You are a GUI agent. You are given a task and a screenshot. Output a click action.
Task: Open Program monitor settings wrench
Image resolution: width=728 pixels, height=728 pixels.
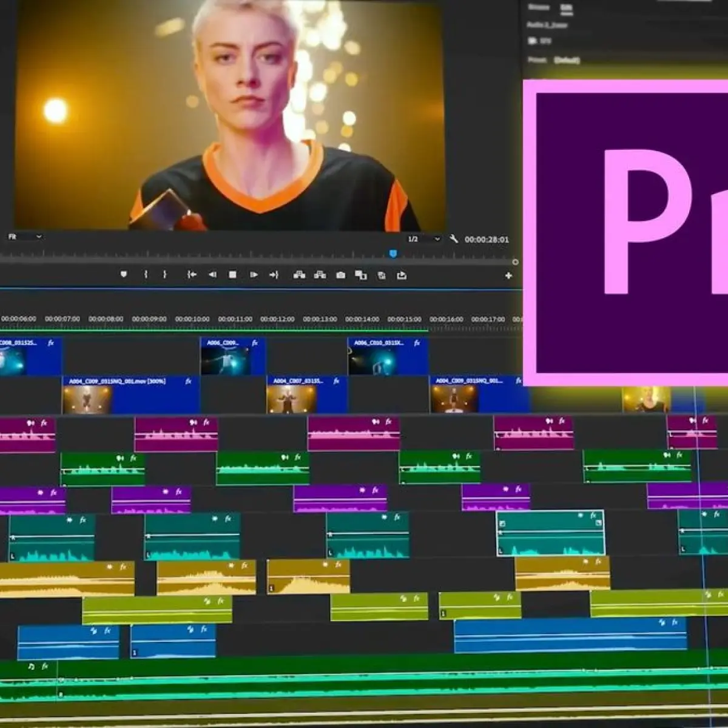[454, 238]
